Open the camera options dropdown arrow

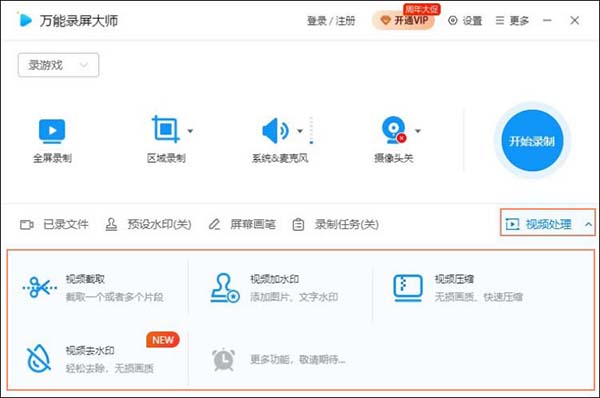pos(418,131)
